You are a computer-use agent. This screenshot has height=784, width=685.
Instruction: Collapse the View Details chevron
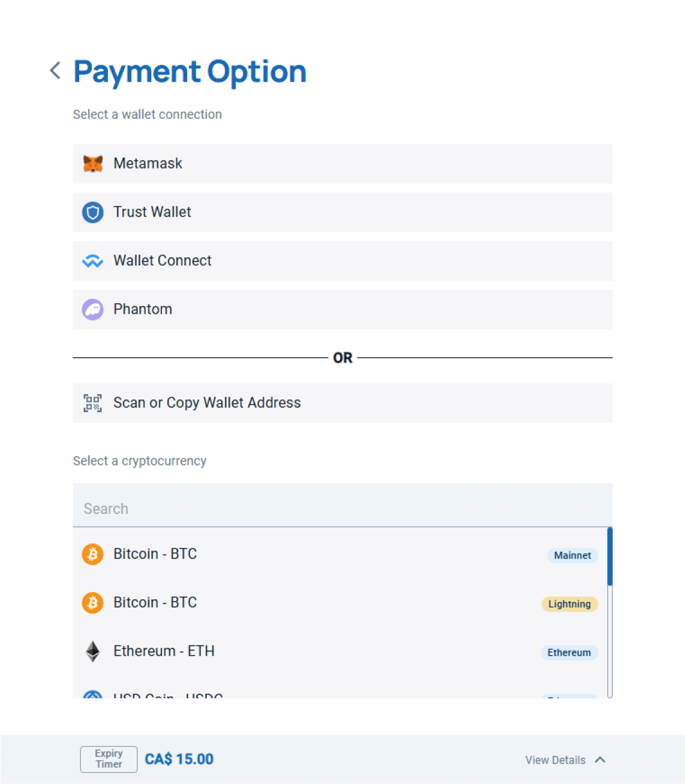click(600, 759)
